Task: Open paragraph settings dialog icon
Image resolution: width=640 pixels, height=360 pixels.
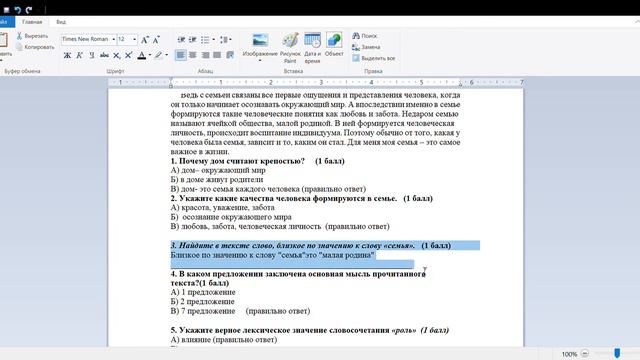Action: click(230, 55)
